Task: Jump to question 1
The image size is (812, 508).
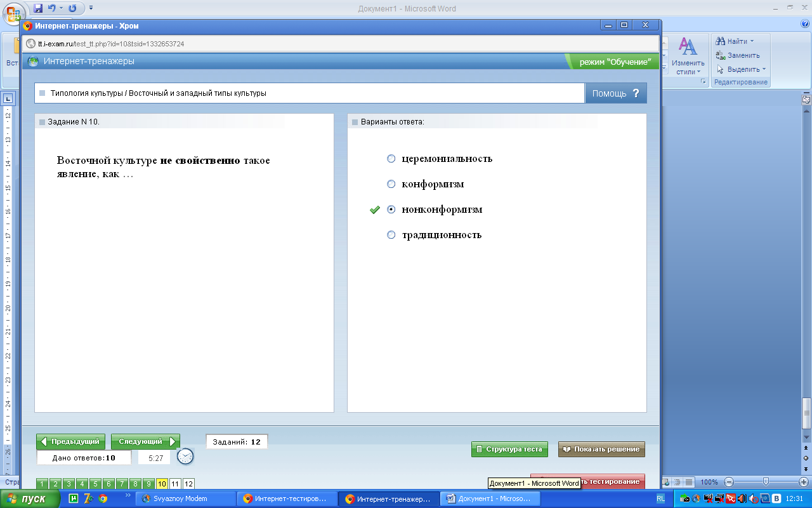Action: tap(42, 484)
